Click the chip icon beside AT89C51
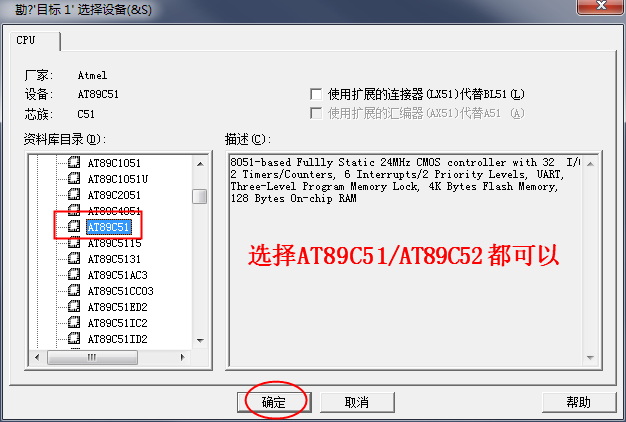626x422 pixels. tap(74, 226)
